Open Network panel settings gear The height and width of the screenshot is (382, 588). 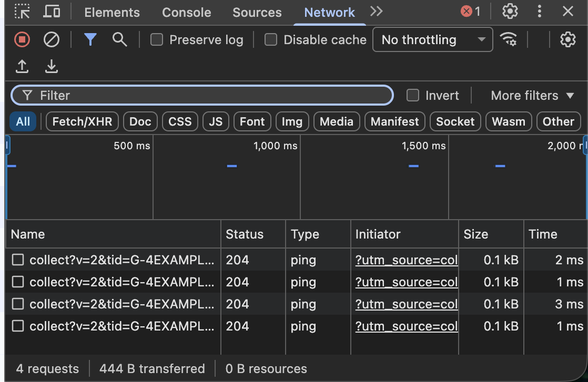click(567, 39)
